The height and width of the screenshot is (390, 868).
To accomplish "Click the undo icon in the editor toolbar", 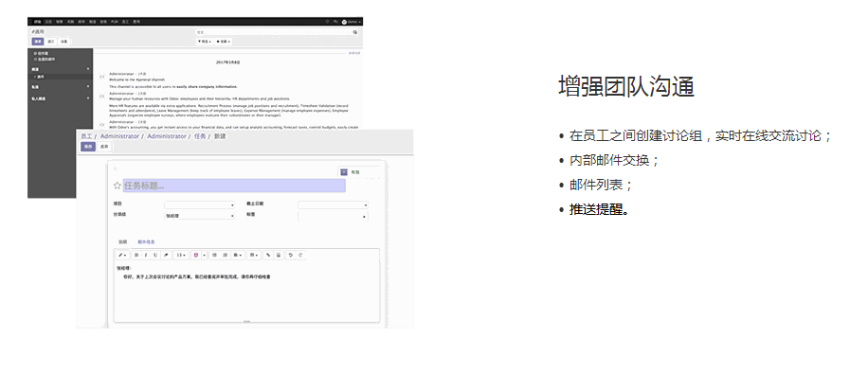I will click(291, 255).
